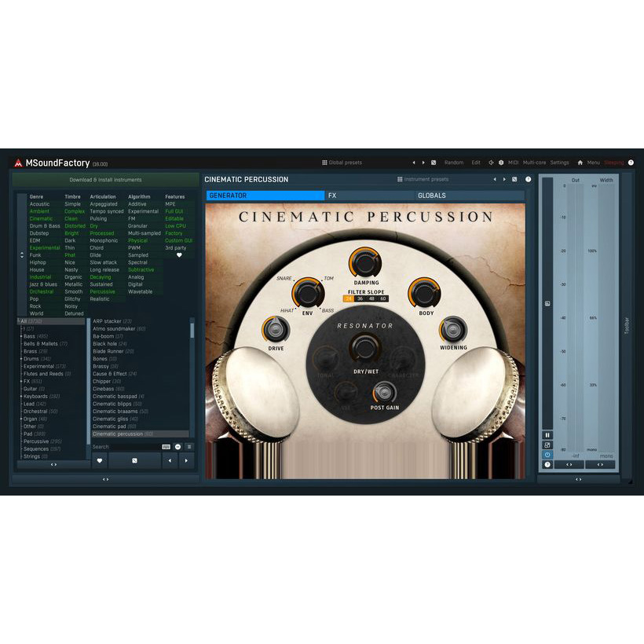The image size is (644, 644).
Task: Click category tree collapse arrows bar
Action: click(53, 464)
